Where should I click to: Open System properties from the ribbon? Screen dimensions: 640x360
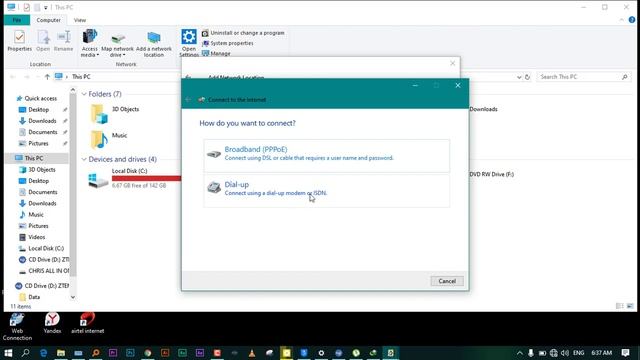(228, 43)
